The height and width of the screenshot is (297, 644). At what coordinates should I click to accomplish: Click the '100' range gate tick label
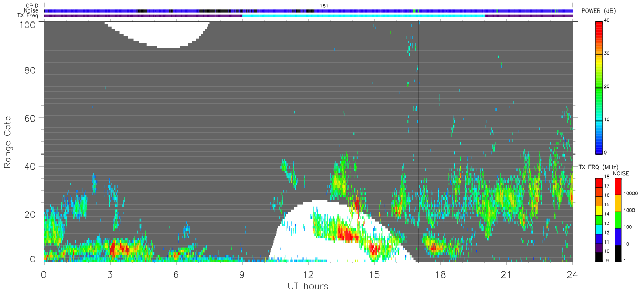[x=28, y=25]
